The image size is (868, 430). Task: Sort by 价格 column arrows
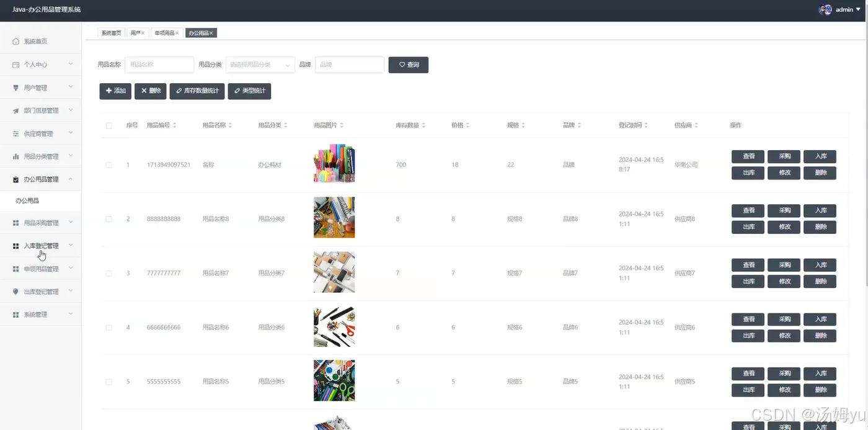[x=467, y=125]
